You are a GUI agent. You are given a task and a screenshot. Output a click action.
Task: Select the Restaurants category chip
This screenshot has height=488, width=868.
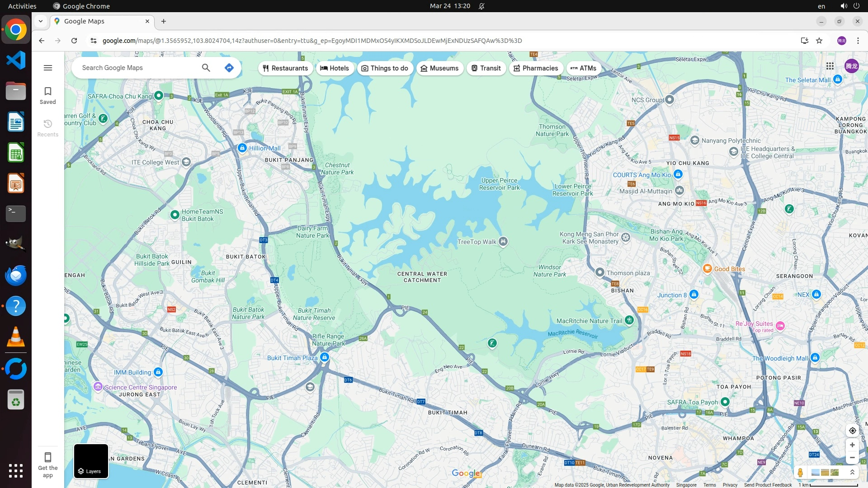coord(285,68)
